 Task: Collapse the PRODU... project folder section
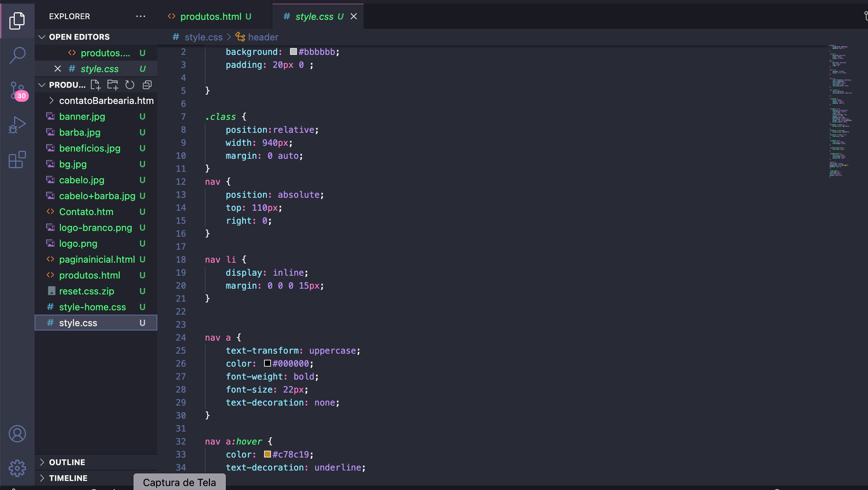pyautogui.click(x=42, y=85)
